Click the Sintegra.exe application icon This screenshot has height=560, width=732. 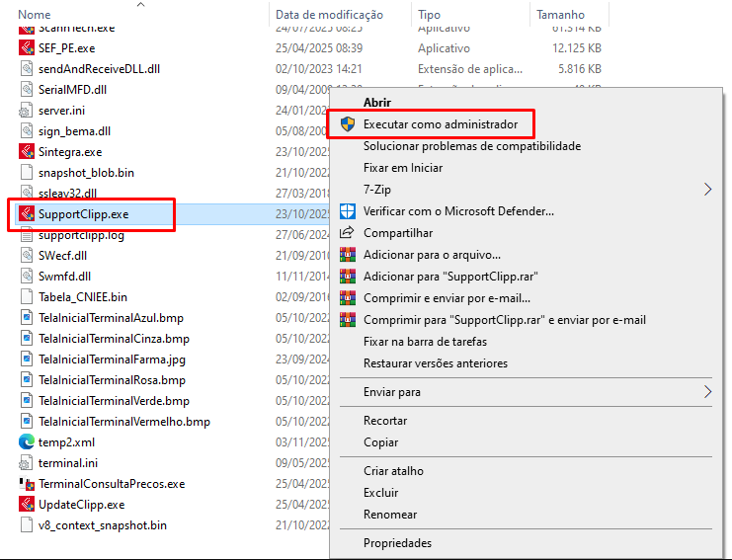(x=27, y=152)
